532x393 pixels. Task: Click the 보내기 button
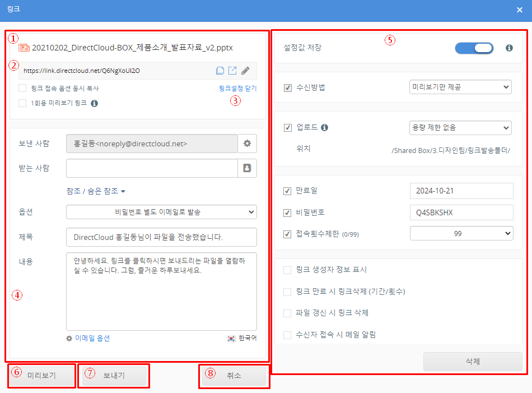[x=114, y=376]
